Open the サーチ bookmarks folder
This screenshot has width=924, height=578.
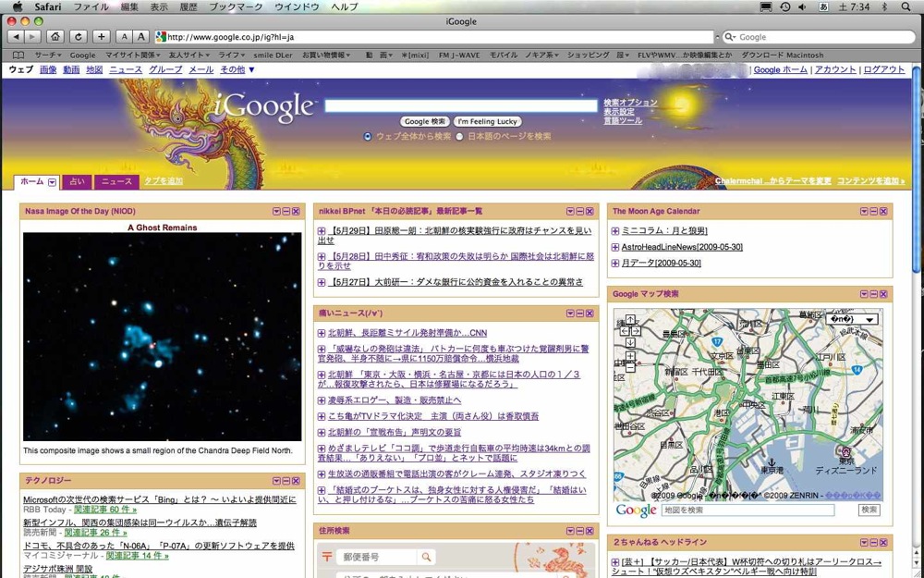[x=47, y=55]
